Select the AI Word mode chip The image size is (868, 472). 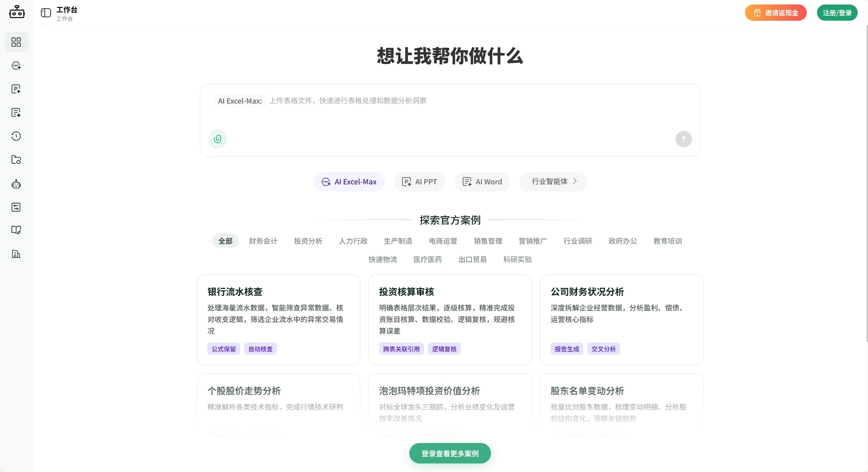[482, 182]
